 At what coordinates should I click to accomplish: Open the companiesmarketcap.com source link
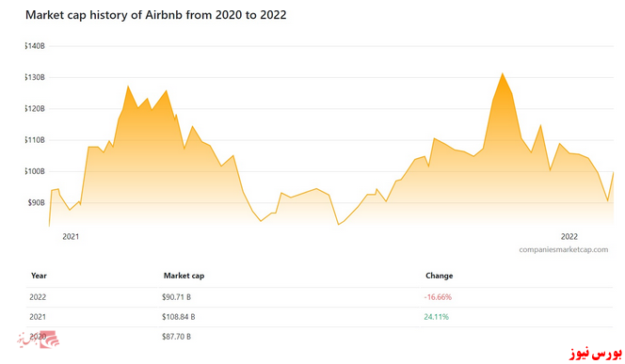[563, 249]
